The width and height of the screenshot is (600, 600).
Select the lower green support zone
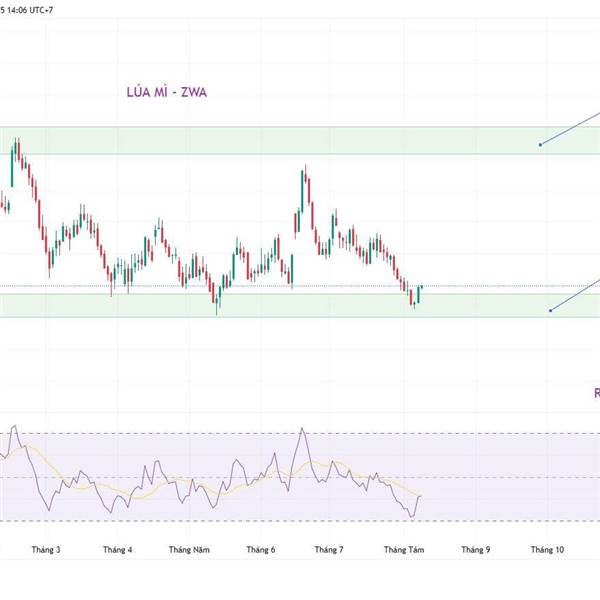[300, 305]
